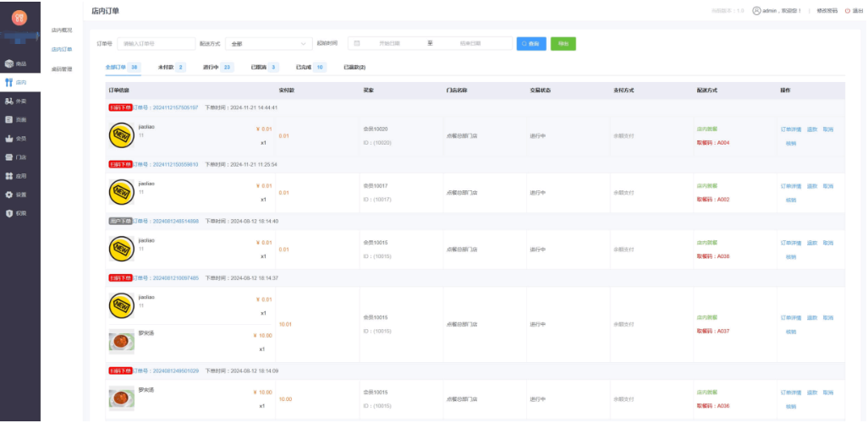Click 退款 for pickup code A004 order
The image size is (868, 434).
[811, 129]
